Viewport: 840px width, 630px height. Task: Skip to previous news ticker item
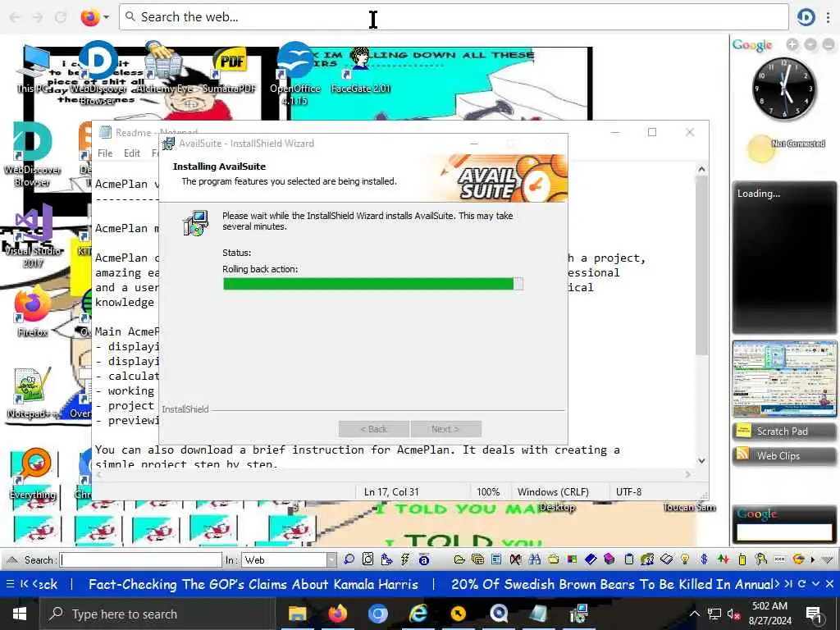coord(24,584)
